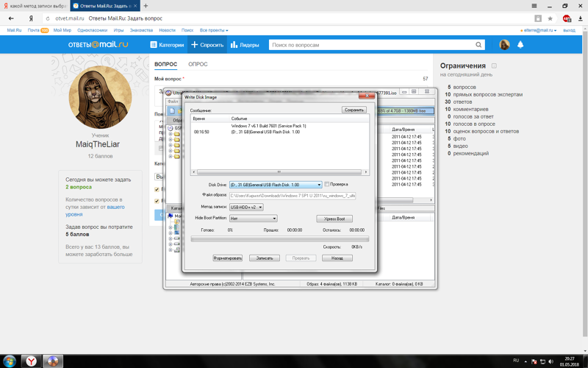The image size is (588, 368).
Task: Expand the Все проекты dropdown
Action: click(214, 30)
